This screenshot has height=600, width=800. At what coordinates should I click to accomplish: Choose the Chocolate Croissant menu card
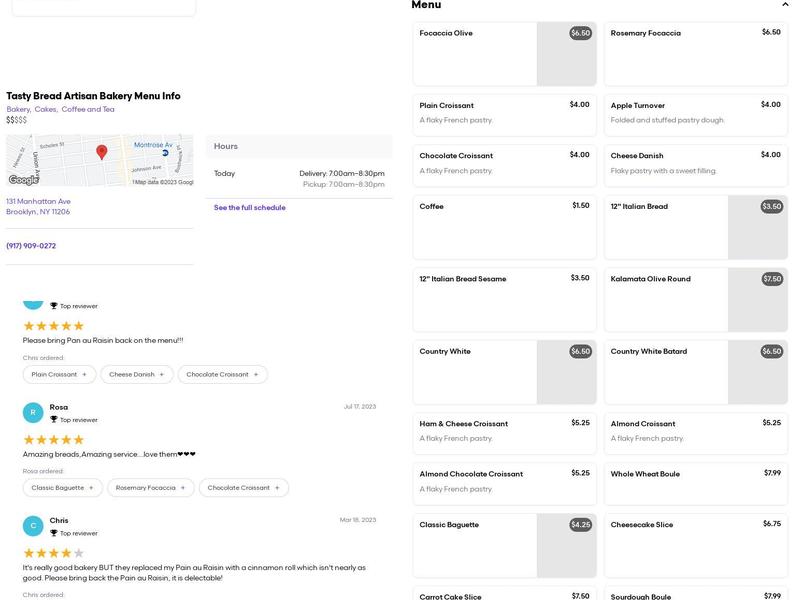(504, 165)
